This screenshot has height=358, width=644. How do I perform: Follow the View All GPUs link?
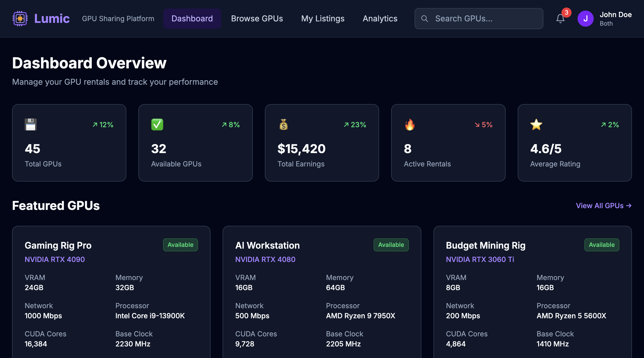(x=603, y=206)
